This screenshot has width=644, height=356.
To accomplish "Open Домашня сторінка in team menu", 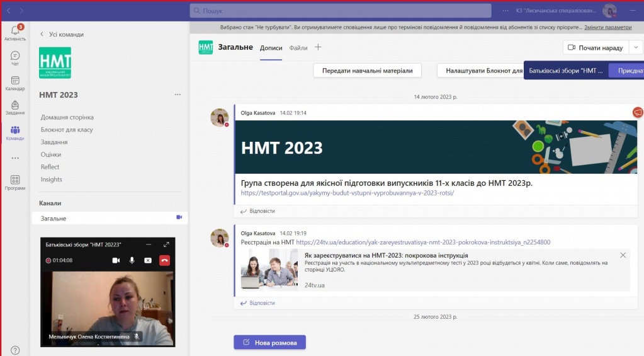I will point(67,117).
